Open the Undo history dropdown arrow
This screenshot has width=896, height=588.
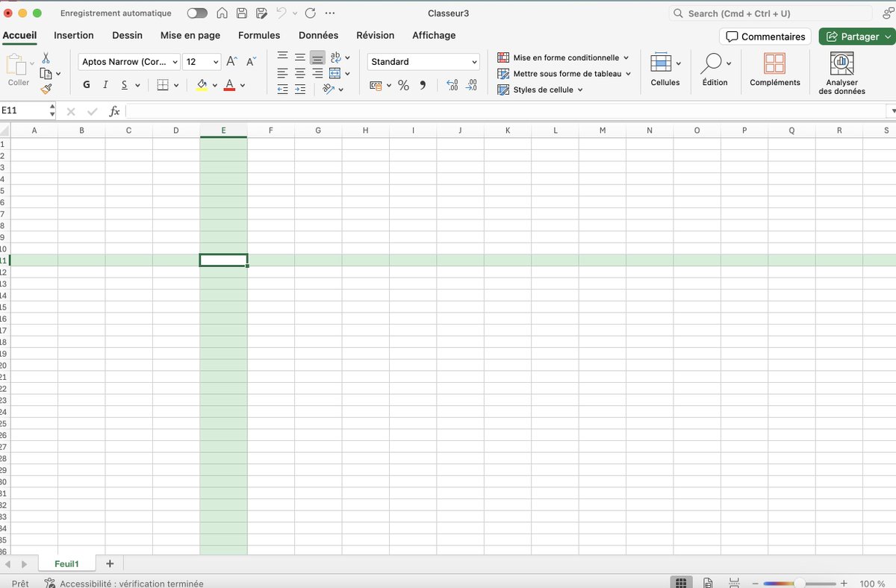294,13
